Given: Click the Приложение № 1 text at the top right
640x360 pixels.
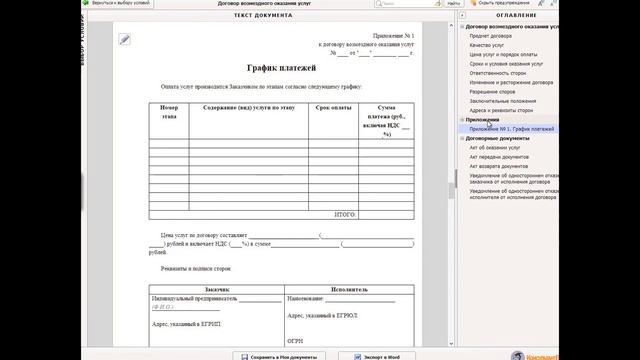Looking at the screenshot, I should click(x=393, y=36).
